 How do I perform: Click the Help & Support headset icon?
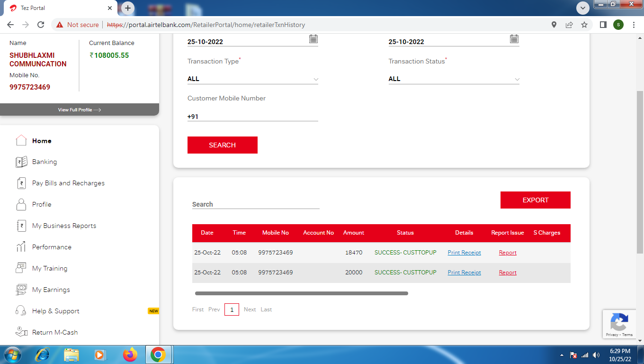tap(21, 311)
